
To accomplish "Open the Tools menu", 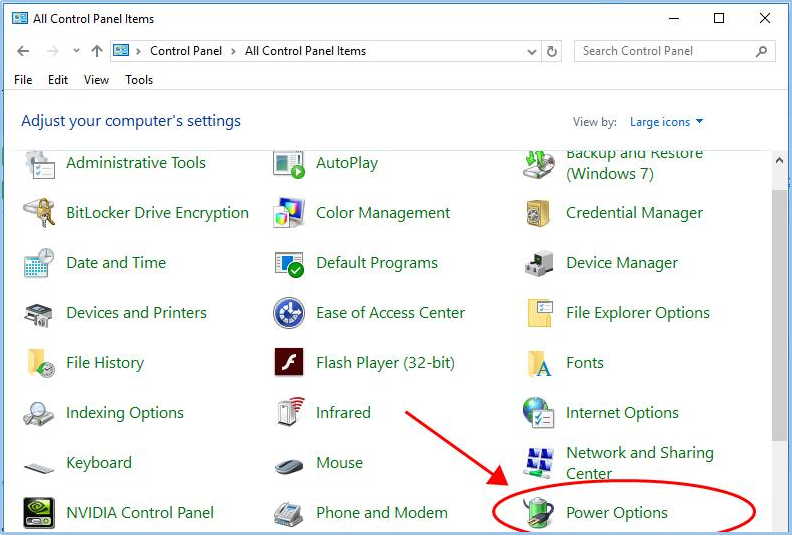I will pos(139,80).
